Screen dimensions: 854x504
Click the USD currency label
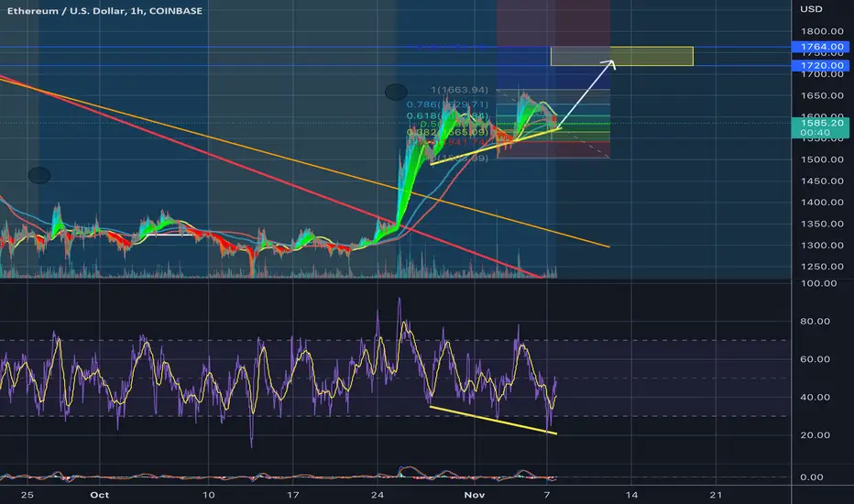811,9
